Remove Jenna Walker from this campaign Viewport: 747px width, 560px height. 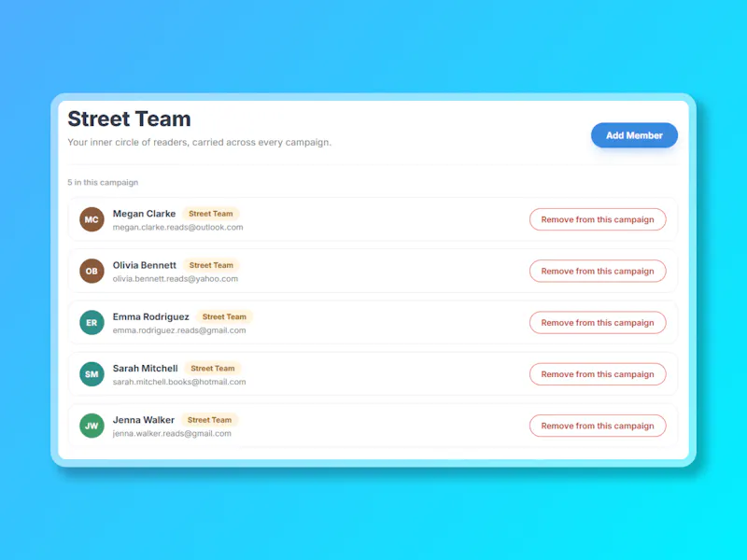pyautogui.click(x=598, y=426)
